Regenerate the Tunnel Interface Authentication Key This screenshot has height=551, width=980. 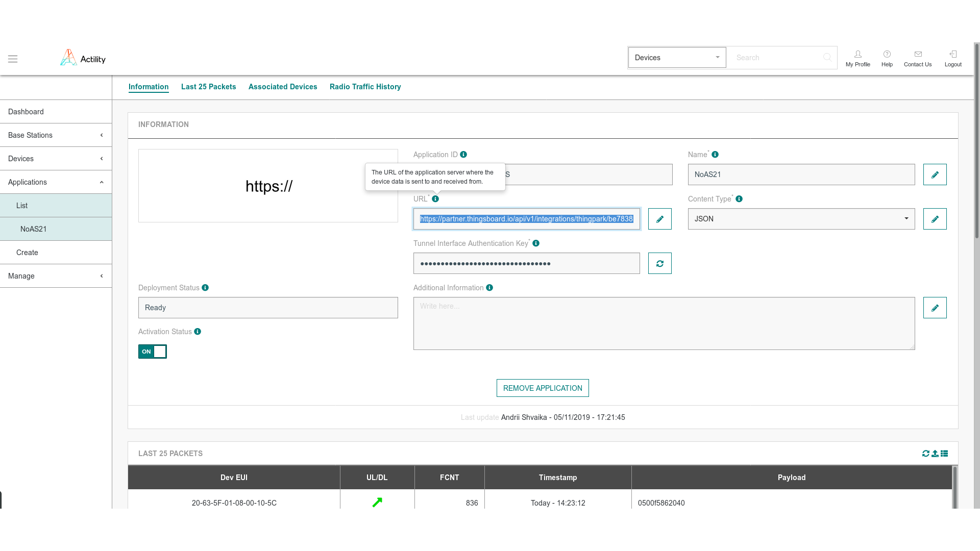pos(660,263)
